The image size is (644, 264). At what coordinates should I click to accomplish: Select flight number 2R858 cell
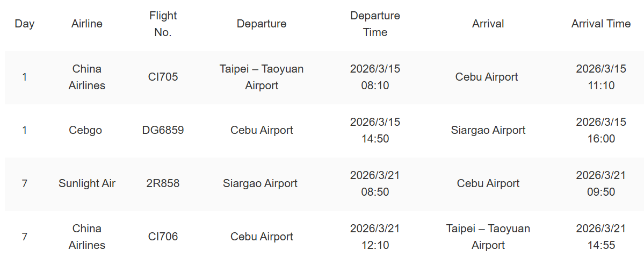click(163, 183)
